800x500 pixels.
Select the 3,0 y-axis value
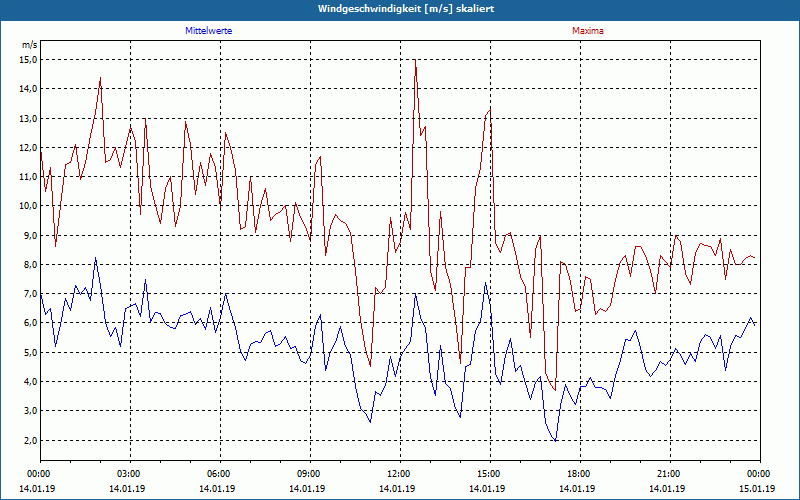[31, 410]
